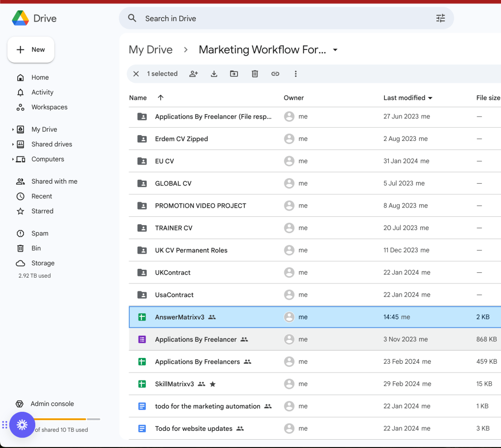
Task: Click the New button
Action: pos(31,49)
